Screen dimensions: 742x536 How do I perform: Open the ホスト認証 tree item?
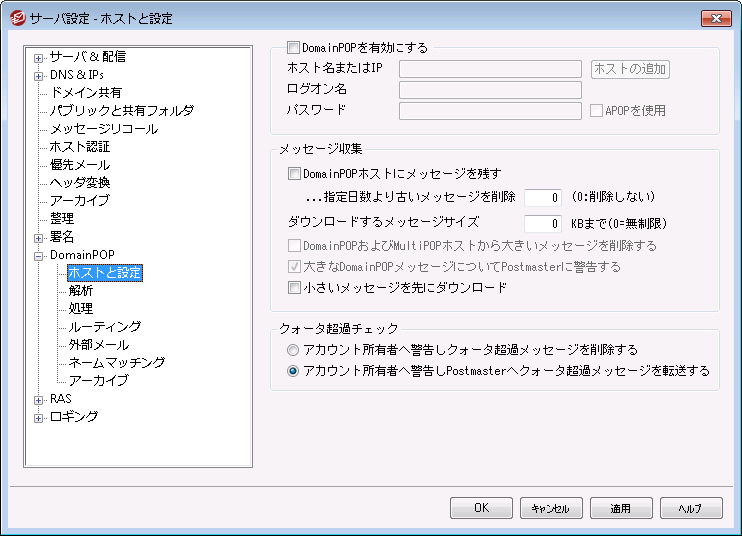(79, 147)
